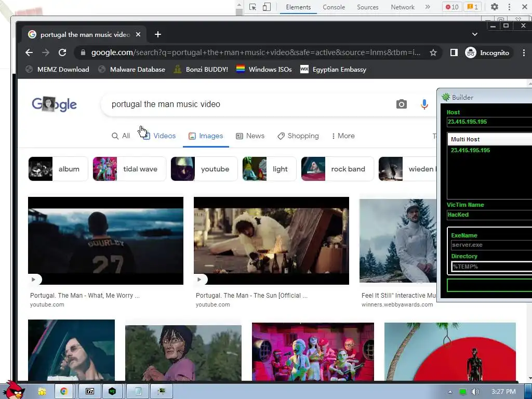Switch to All search results
Image resolution: width=532 pixels, height=399 pixels.
tap(121, 136)
